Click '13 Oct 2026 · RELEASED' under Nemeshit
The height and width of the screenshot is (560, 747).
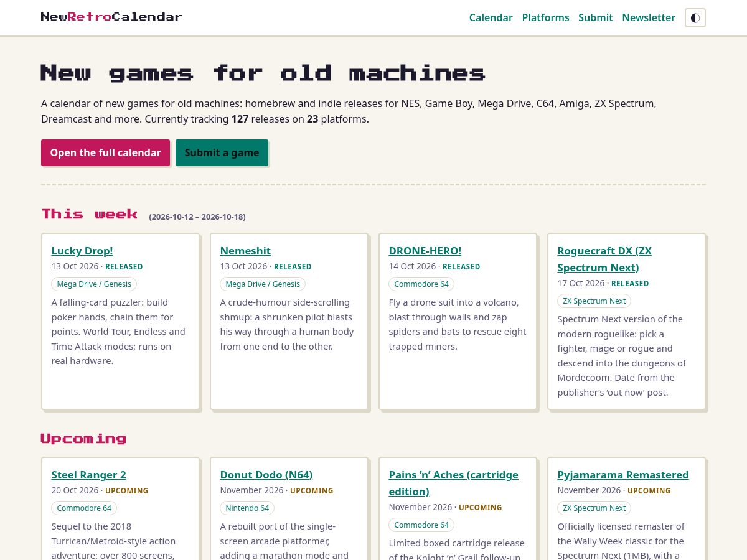coord(266,266)
